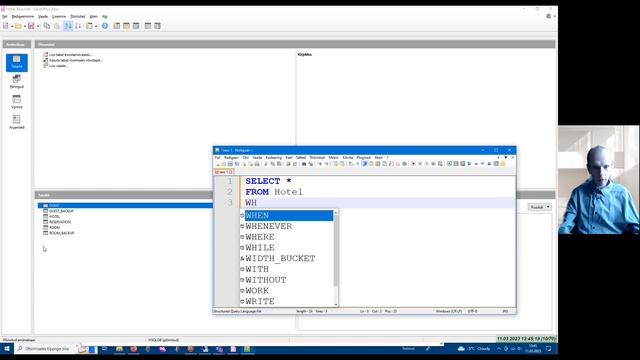Open New dropdown arrow in Base toolbar
The height and width of the screenshot is (360, 640).
tap(12, 27)
